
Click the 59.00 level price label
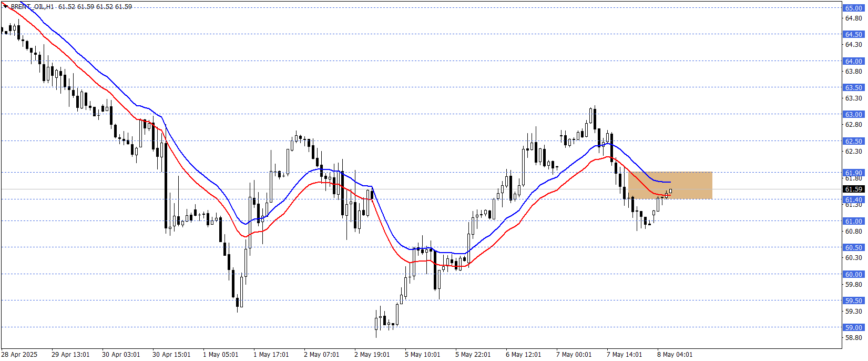(854, 327)
